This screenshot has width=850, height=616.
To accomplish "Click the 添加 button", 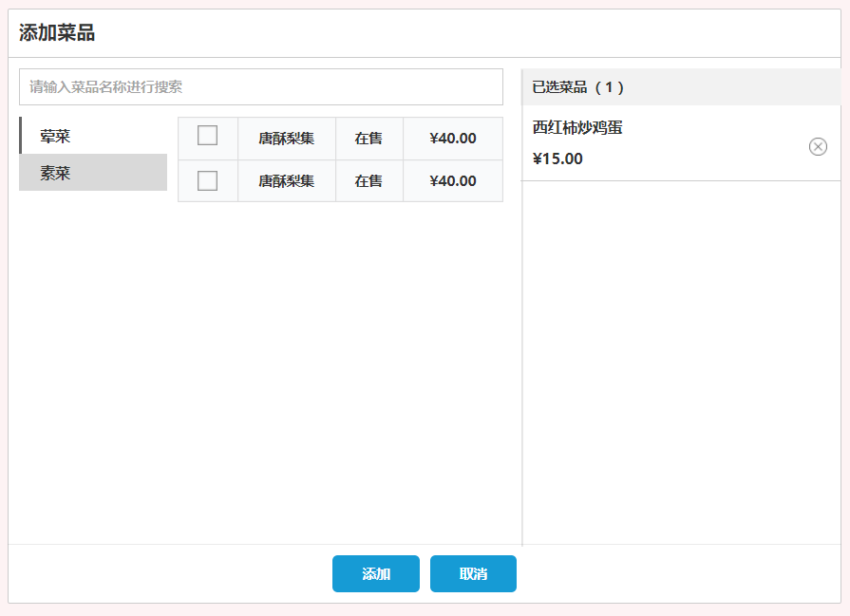I will [x=375, y=573].
